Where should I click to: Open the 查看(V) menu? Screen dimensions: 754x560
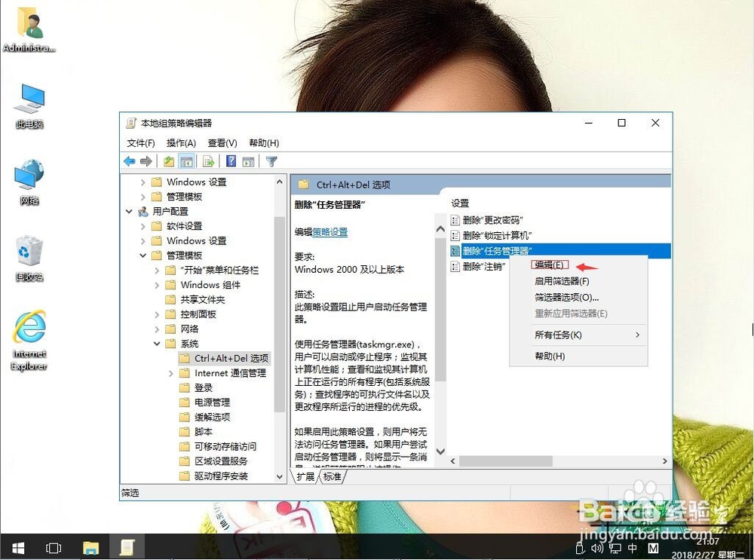(222, 142)
